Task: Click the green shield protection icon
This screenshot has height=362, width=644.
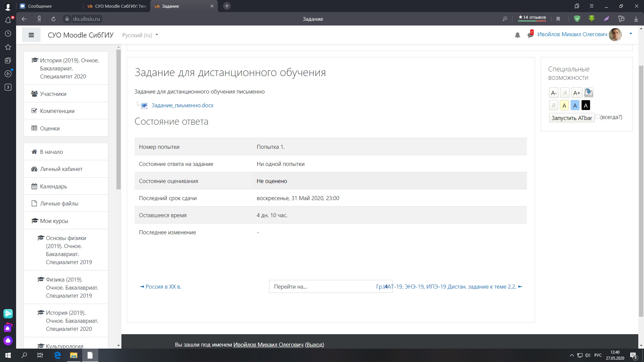Action: click(x=577, y=19)
